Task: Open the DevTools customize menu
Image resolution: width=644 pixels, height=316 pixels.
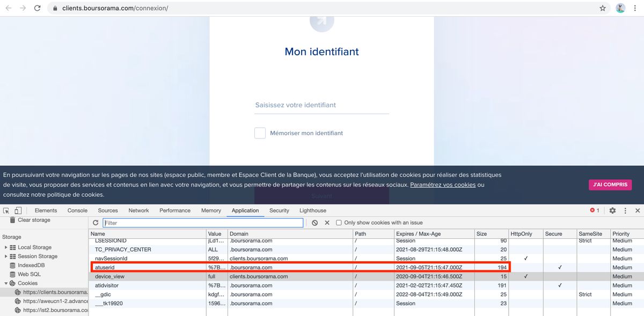Action: [x=625, y=211]
